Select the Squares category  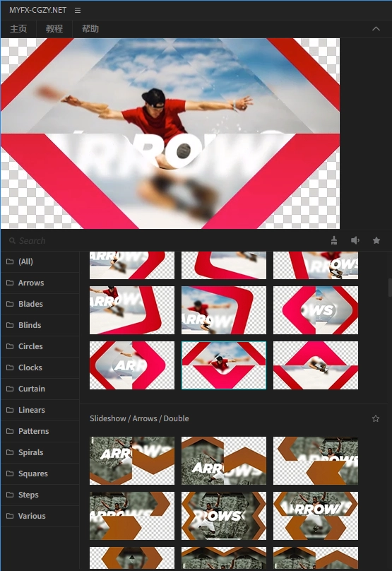(x=40, y=473)
